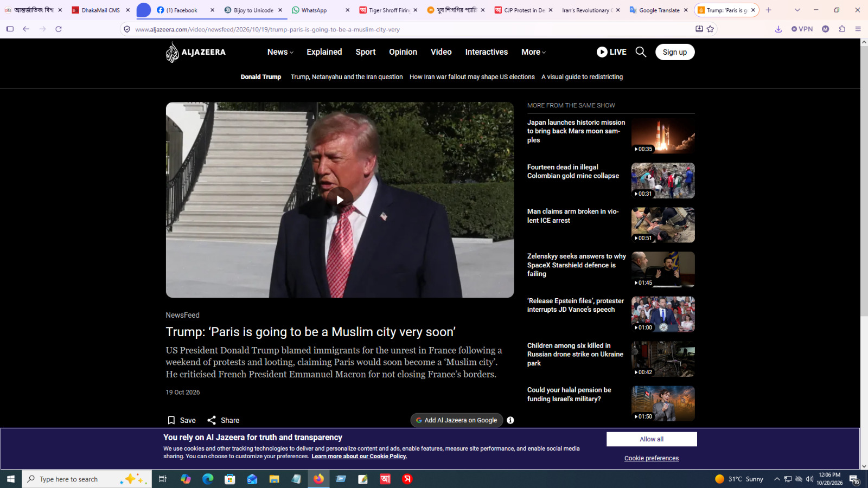Go to Al Jazeera logo homepage
The width and height of the screenshot is (868, 488).
tap(196, 52)
